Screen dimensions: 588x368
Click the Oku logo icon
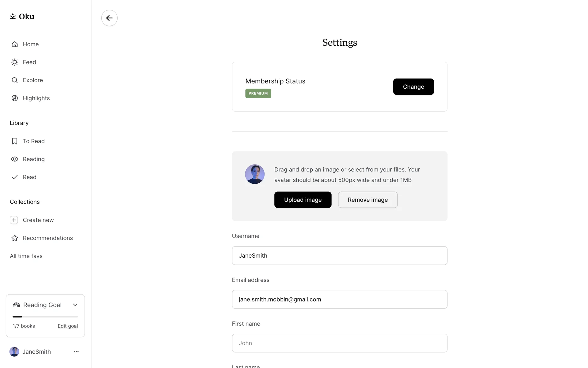pyautogui.click(x=13, y=17)
